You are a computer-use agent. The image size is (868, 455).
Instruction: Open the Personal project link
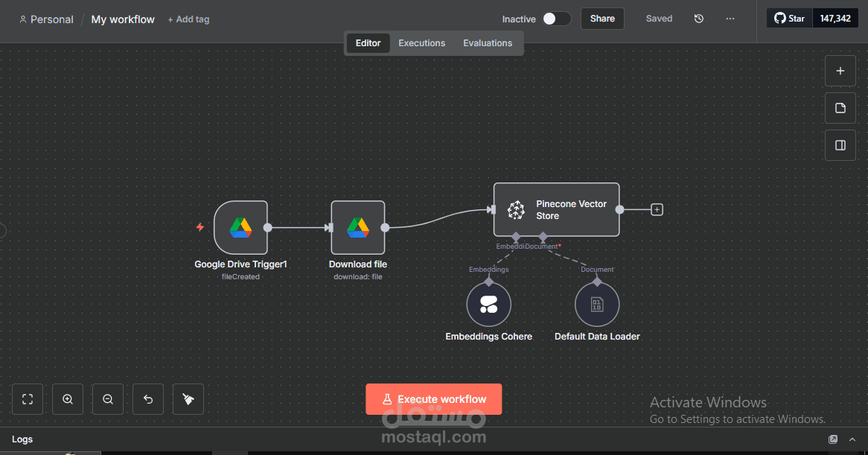[46, 19]
